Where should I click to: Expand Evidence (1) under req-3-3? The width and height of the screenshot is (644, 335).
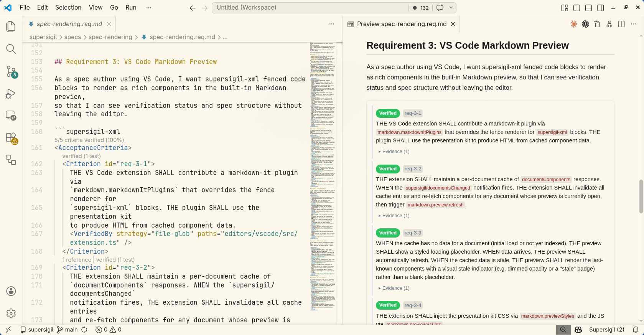395,288
